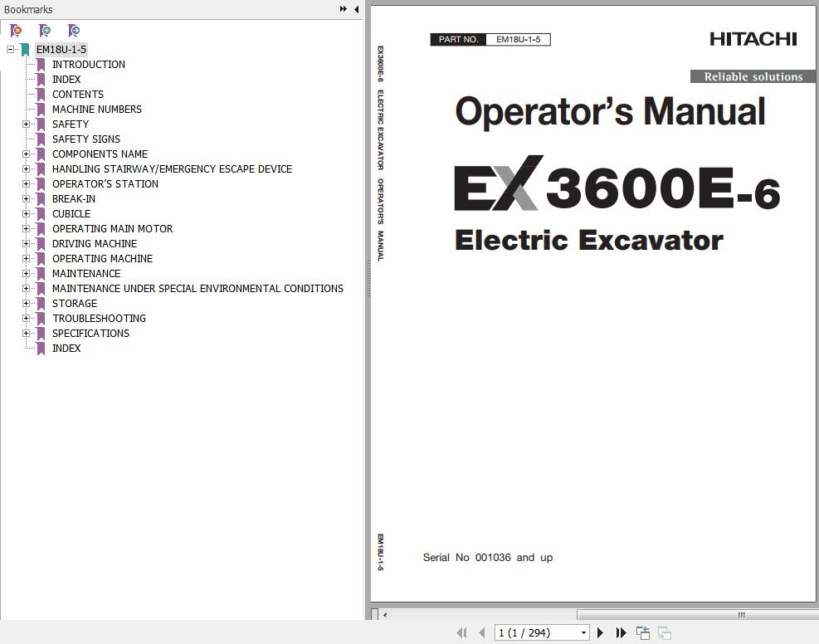Screen dimensions: 819x644
Task: Open the MACHINE NUMBERS bookmark
Action: pos(96,110)
